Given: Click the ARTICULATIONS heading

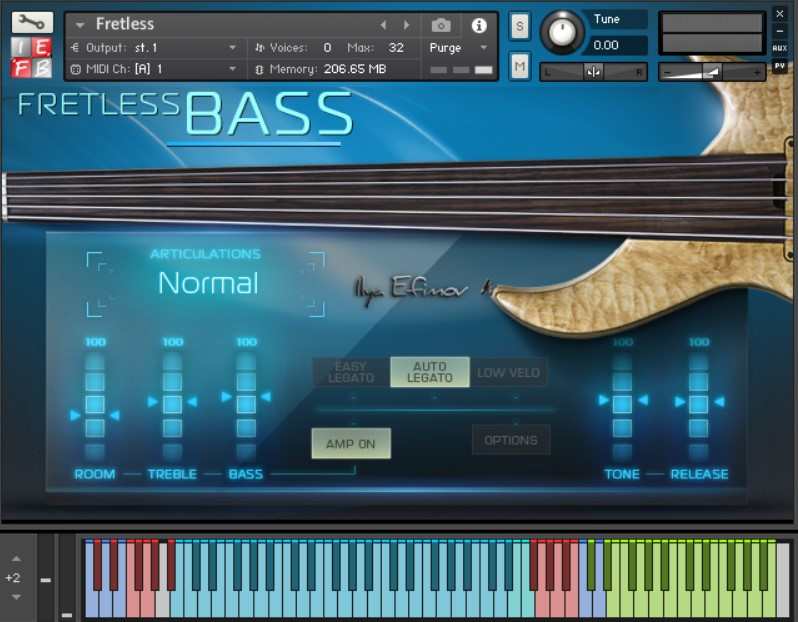Looking at the screenshot, I should pos(206,254).
